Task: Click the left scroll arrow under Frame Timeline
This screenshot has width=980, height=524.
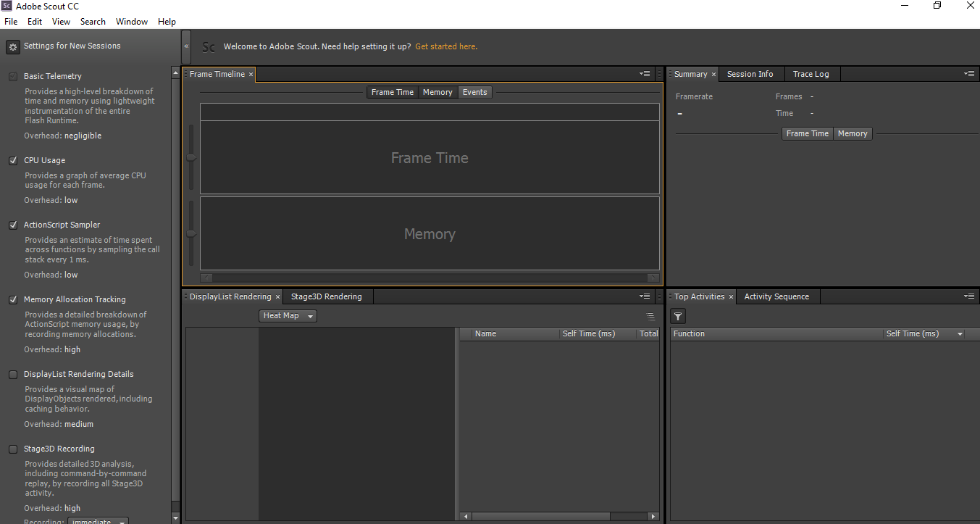Action: click(x=206, y=278)
